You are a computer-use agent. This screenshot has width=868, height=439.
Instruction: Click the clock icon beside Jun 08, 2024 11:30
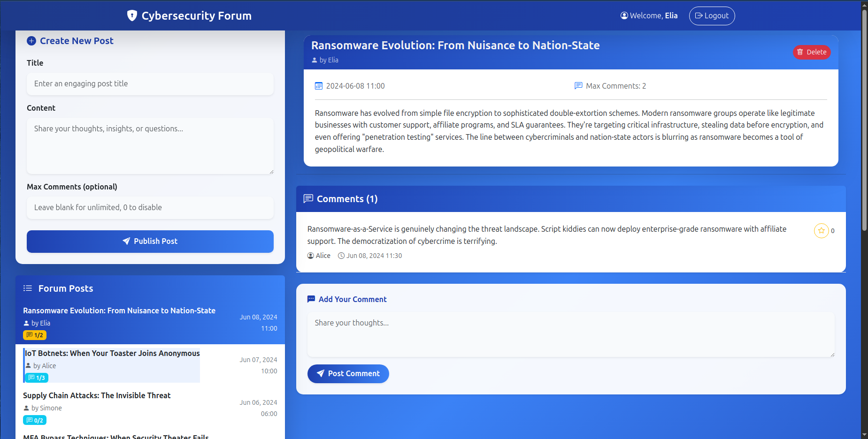(341, 256)
